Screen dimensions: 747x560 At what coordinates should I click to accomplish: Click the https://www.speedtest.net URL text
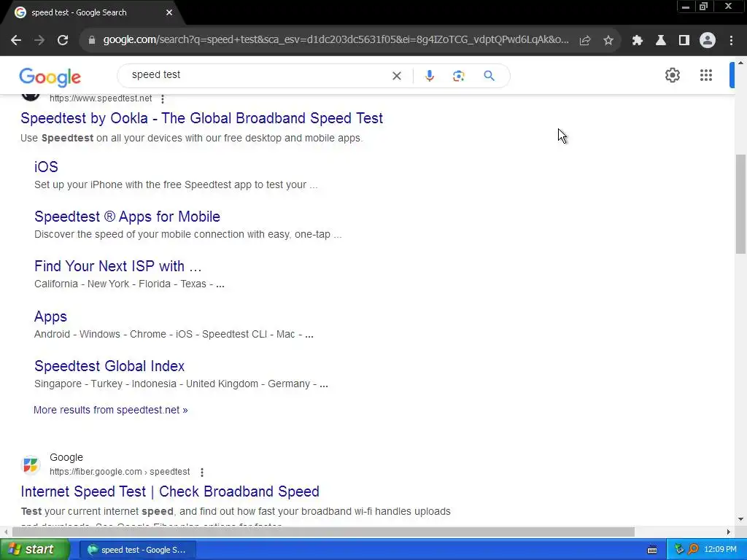tap(101, 98)
